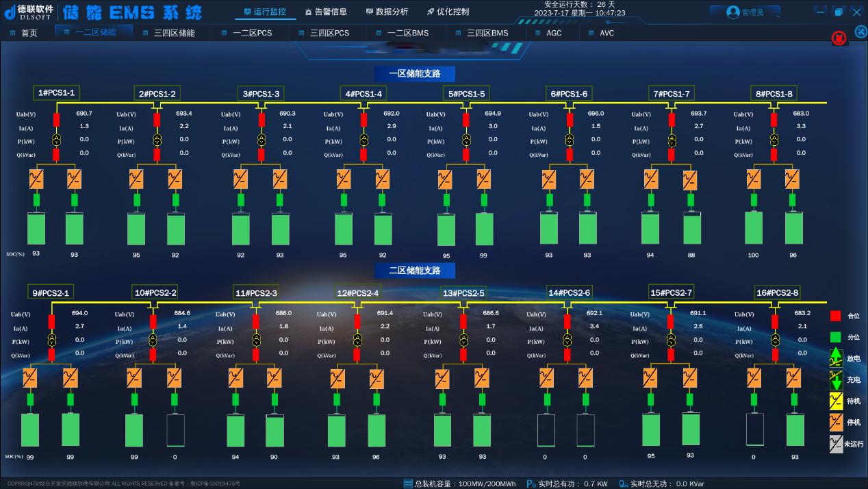The height and width of the screenshot is (489, 868).
Task: Toggle lower red breaker under 12#PCS2-4
Action: coord(357,355)
